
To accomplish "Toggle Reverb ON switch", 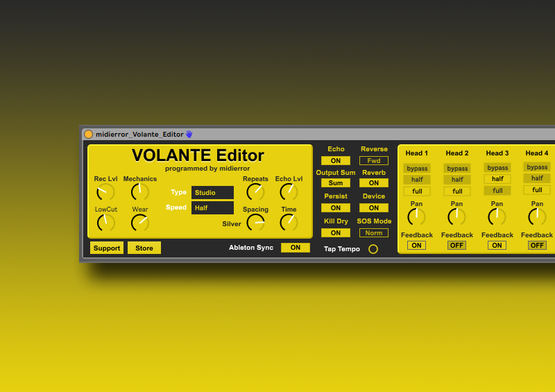I will [x=374, y=183].
